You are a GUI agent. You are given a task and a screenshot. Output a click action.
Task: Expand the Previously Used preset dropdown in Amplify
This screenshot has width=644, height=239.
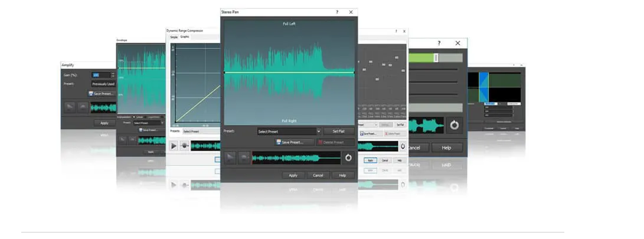(103, 84)
